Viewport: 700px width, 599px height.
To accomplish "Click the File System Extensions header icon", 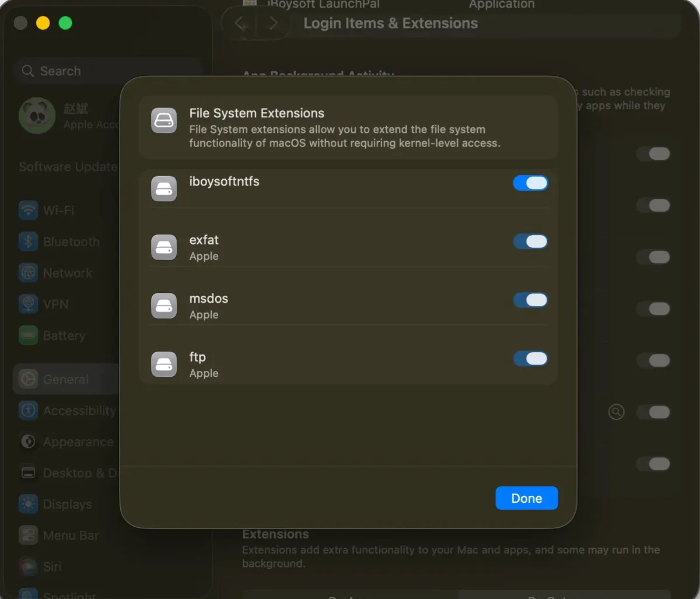I will click(164, 121).
